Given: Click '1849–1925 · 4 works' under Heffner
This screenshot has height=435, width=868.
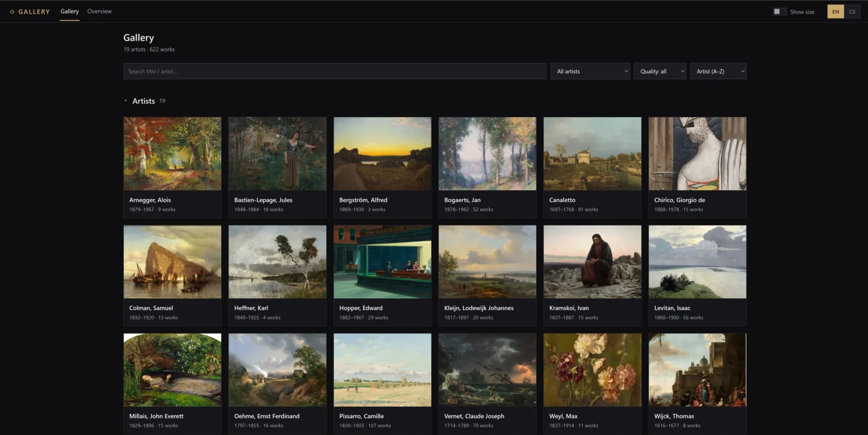Looking at the screenshot, I should pos(257,318).
